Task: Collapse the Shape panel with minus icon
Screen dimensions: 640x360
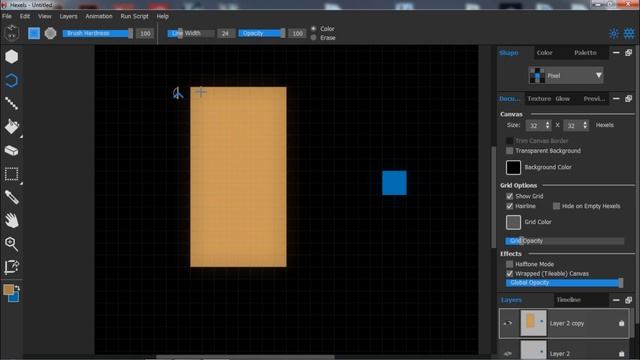Action: coord(616,53)
